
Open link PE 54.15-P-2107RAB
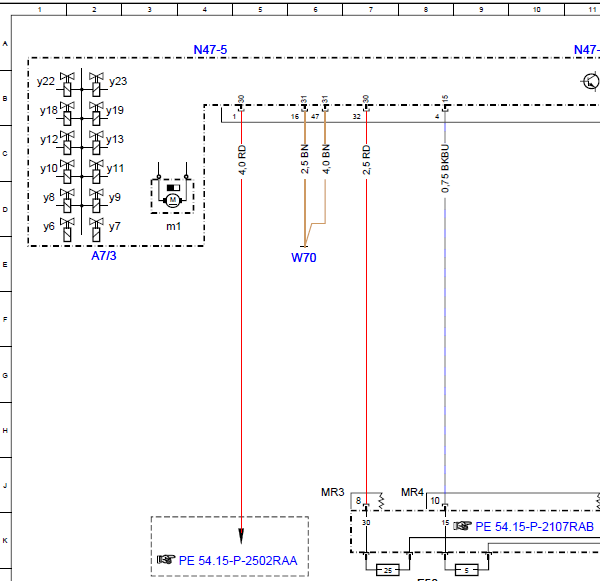(x=535, y=527)
